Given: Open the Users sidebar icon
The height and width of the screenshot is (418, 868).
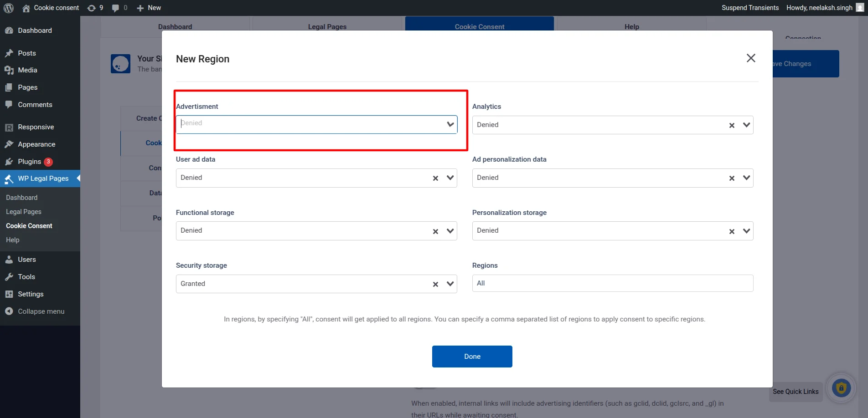Looking at the screenshot, I should pyautogui.click(x=10, y=260).
